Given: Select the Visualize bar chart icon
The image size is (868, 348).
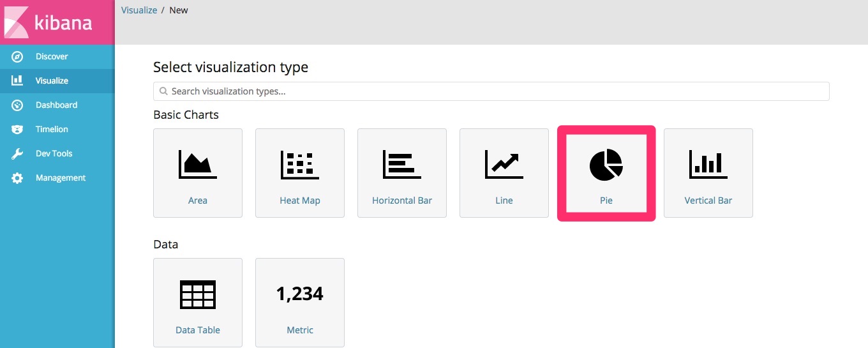Looking at the screenshot, I should (x=17, y=81).
